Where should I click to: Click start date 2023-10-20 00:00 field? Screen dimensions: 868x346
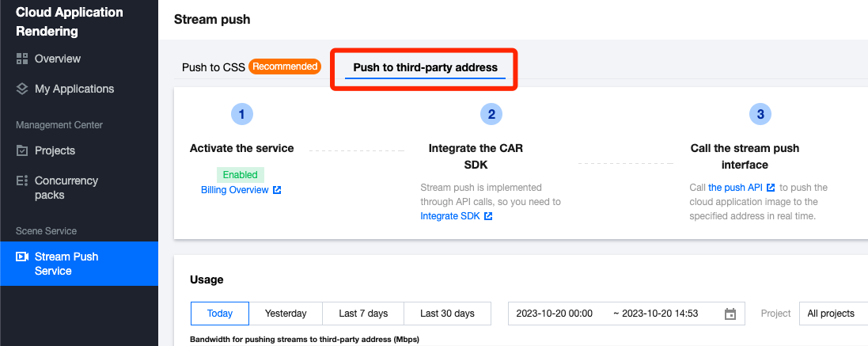(554, 314)
